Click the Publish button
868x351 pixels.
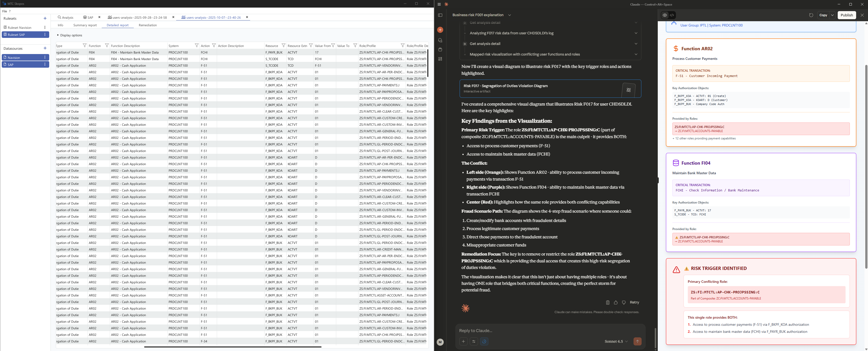tap(847, 15)
